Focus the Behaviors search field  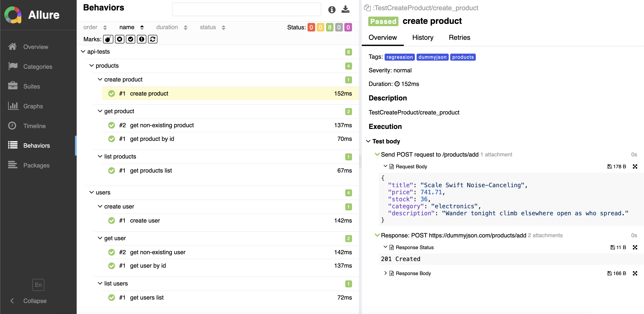click(246, 10)
